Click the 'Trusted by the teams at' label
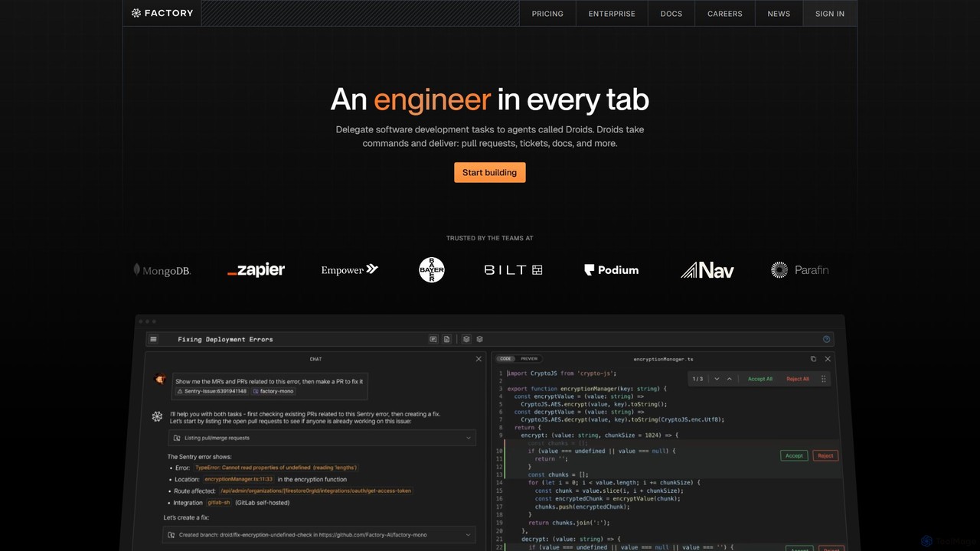This screenshot has width=980, height=551. (490, 238)
